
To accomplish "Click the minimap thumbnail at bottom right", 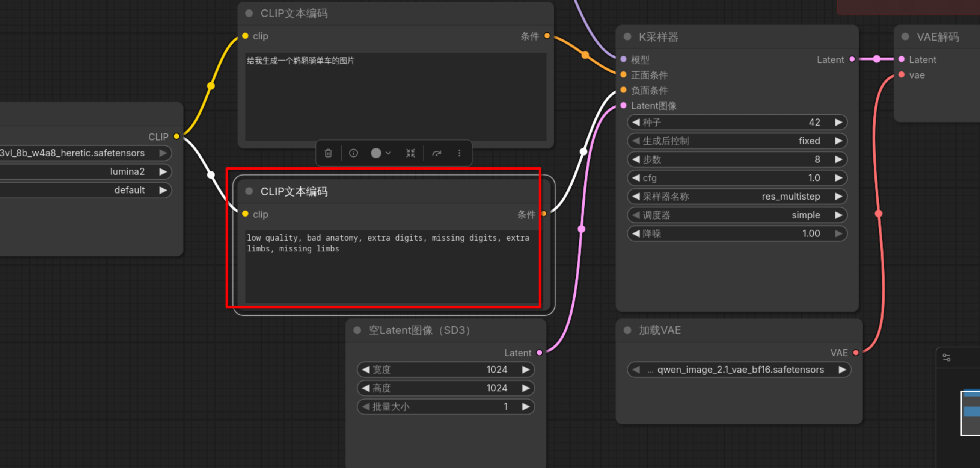I will 970,413.
